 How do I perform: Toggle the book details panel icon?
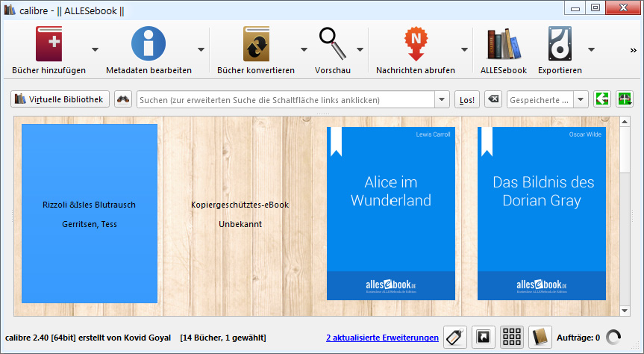[540, 338]
